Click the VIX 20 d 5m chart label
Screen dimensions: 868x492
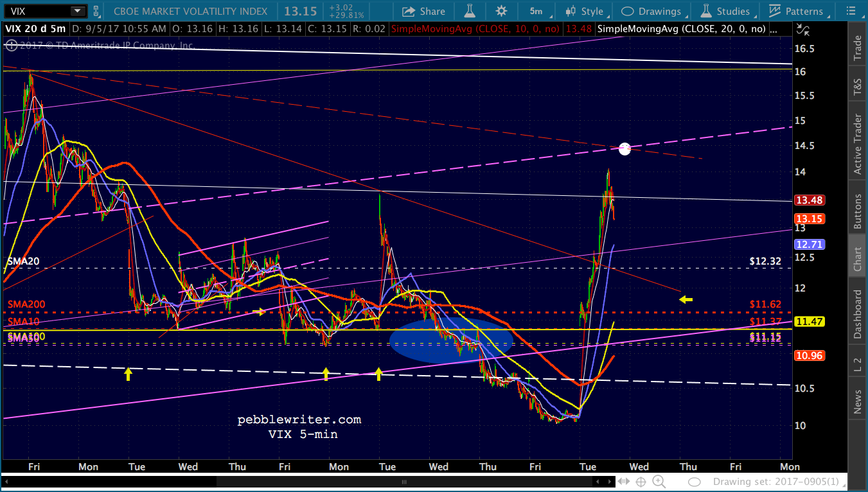click(35, 29)
